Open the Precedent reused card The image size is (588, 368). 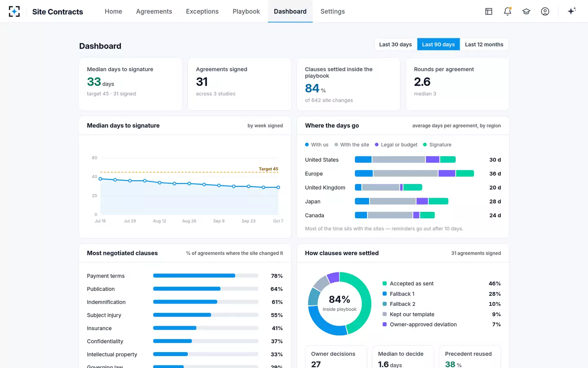(x=470, y=357)
